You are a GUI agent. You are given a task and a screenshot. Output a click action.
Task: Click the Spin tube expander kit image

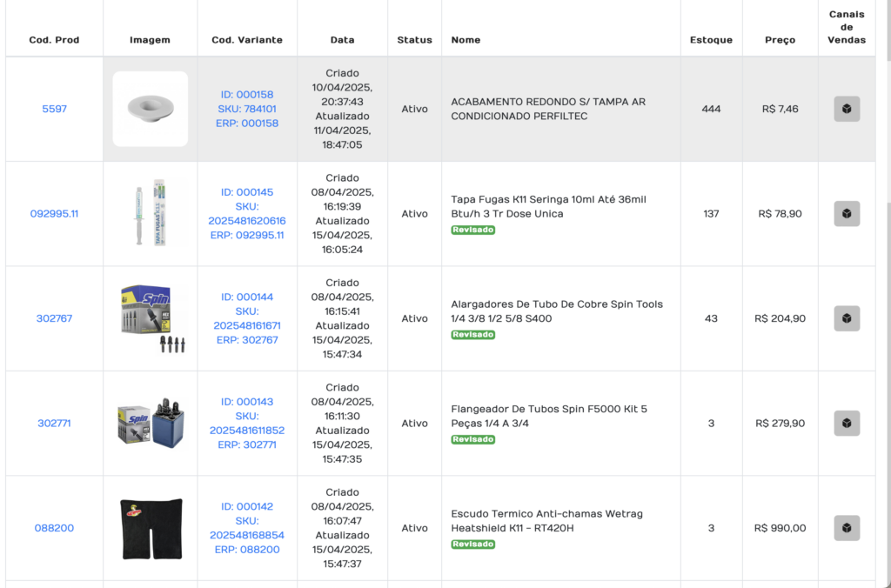[x=151, y=318]
